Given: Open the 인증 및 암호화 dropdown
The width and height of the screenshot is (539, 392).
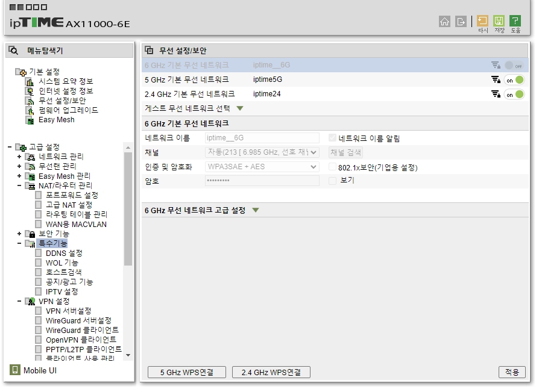Looking at the screenshot, I should pyautogui.click(x=262, y=166).
